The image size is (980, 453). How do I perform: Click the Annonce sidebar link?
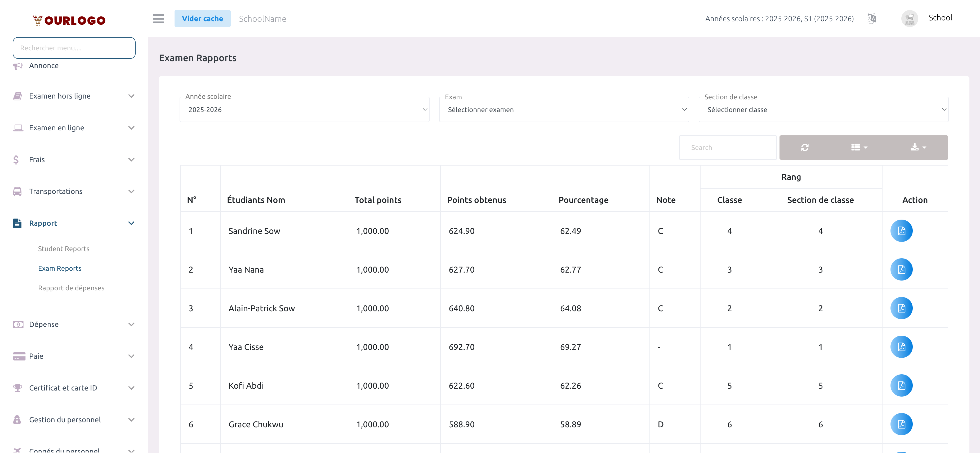(44, 66)
